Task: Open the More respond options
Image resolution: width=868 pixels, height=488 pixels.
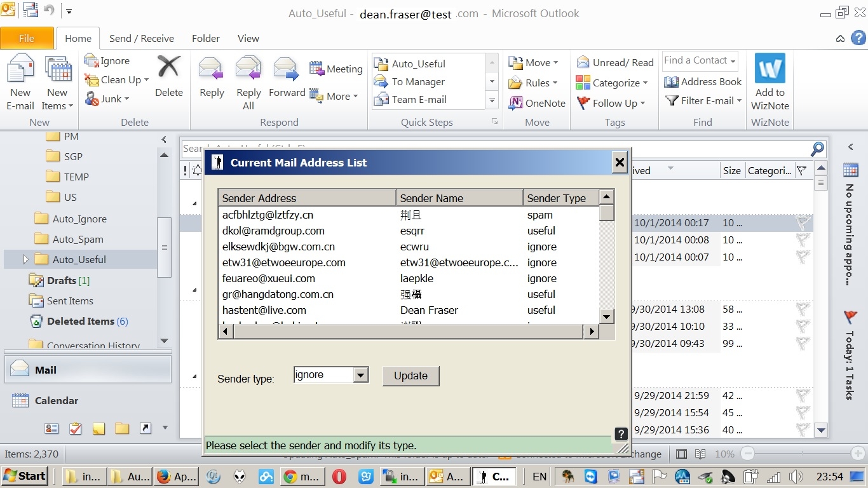Action: 334,96
